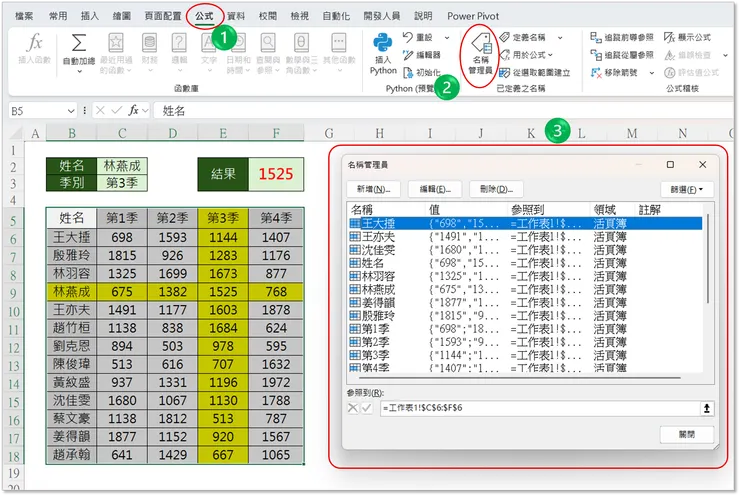This screenshot has width=740, height=496.
Task: Click the Insert Function fx ribbon icon
Action: 34,43
